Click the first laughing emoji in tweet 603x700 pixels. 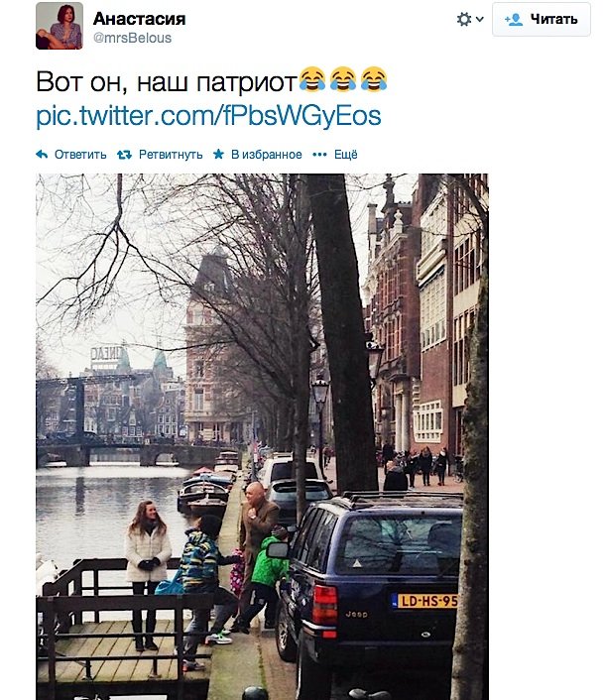[x=311, y=79]
